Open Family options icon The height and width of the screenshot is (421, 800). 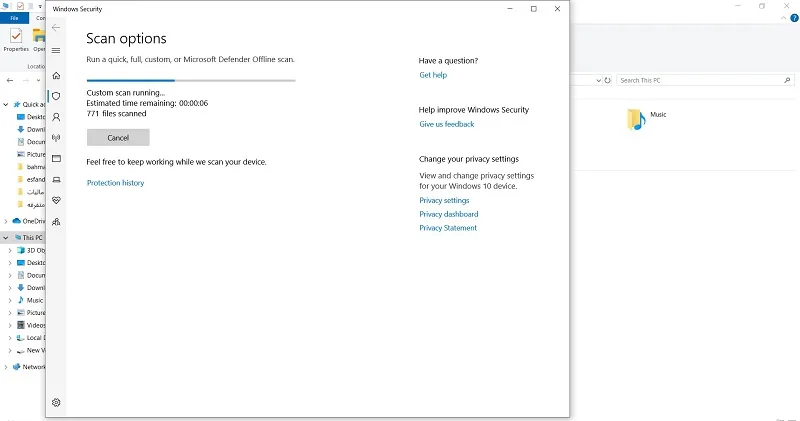point(56,221)
